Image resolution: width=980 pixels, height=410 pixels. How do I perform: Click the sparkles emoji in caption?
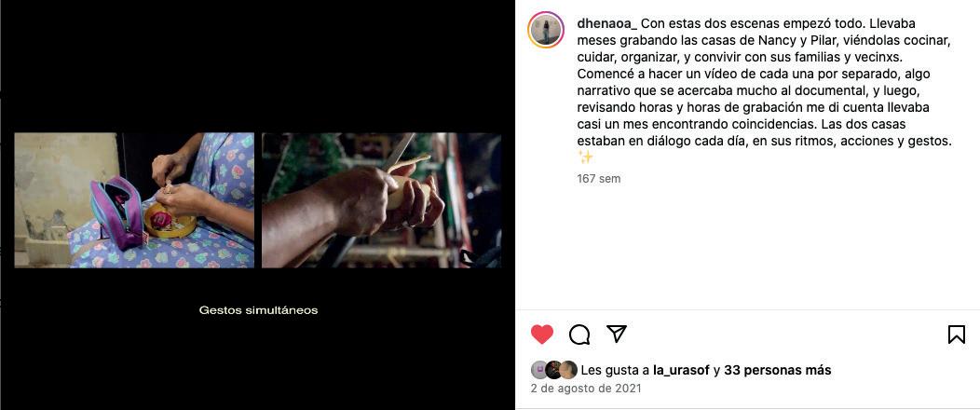click(x=586, y=157)
